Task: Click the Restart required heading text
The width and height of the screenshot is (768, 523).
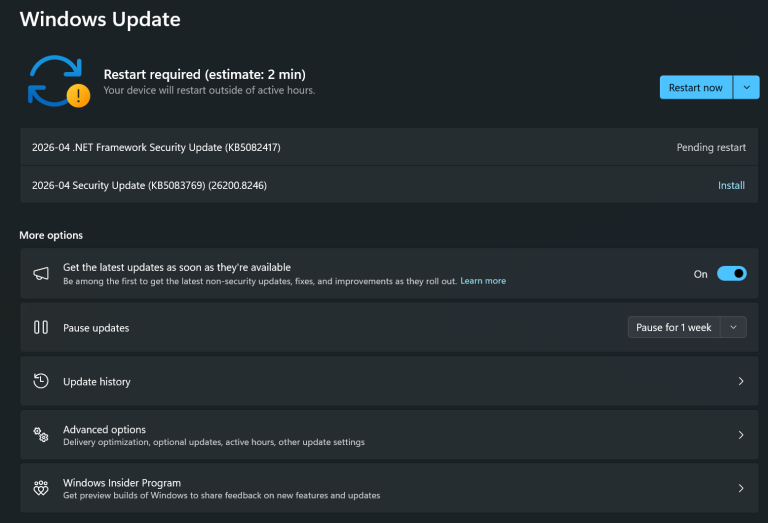Action: coord(204,74)
